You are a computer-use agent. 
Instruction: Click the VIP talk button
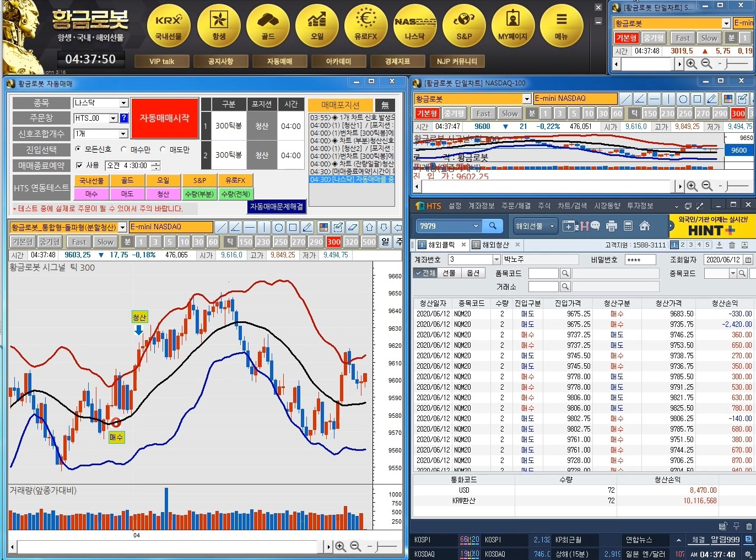coord(161,61)
